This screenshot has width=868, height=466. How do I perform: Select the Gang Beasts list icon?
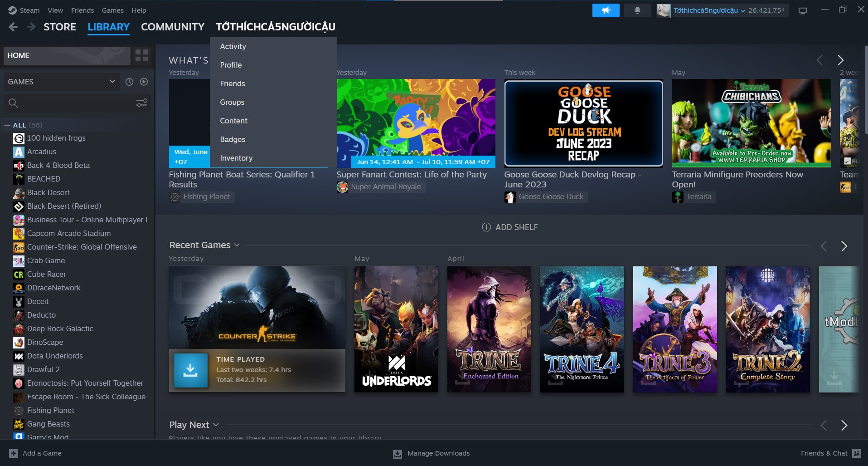pos(19,424)
